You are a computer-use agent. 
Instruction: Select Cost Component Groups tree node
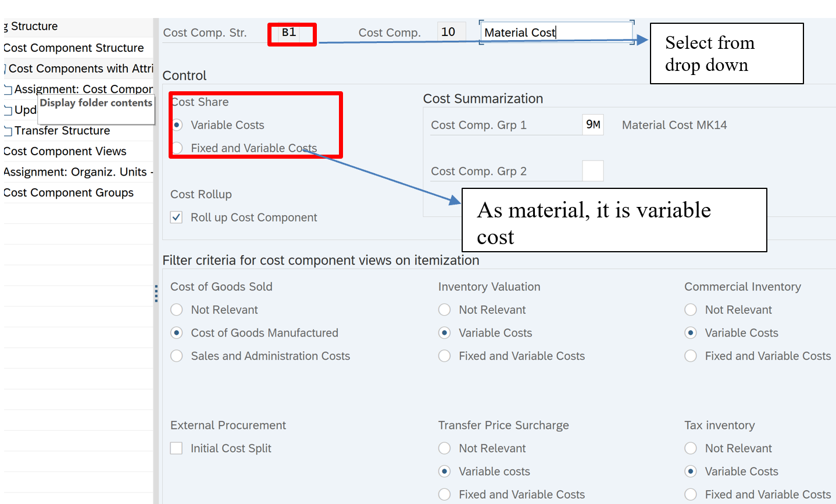pos(69,192)
